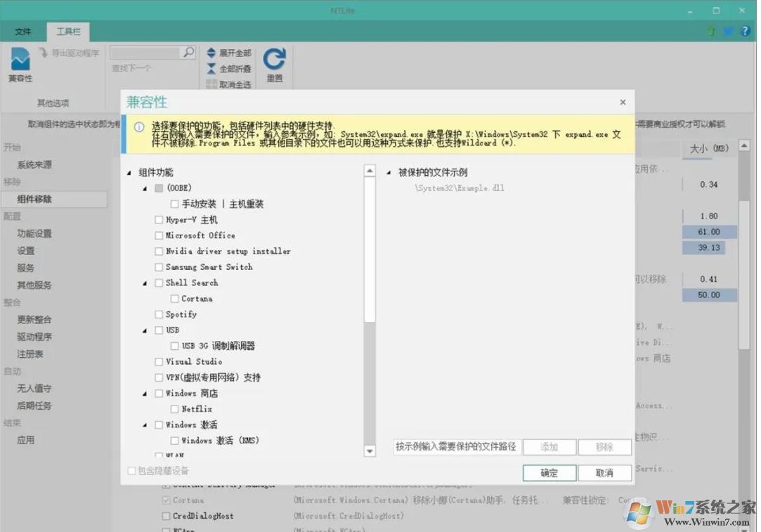Click the 导出驱动程序 export drivers icon

tap(43, 52)
